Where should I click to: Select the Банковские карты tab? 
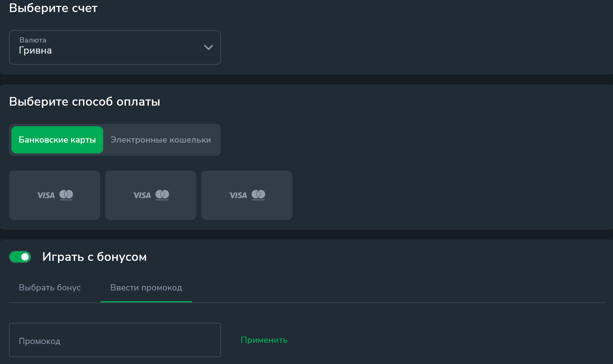(57, 140)
